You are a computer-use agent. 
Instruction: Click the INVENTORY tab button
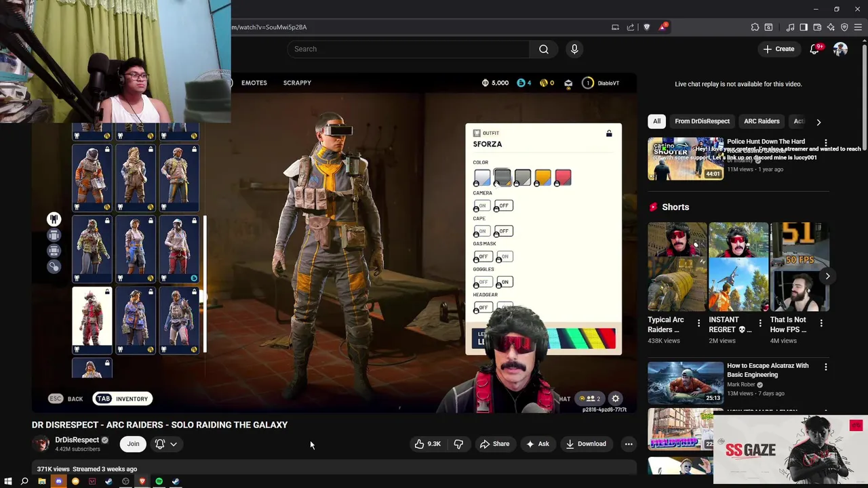(x=123, y=399)
